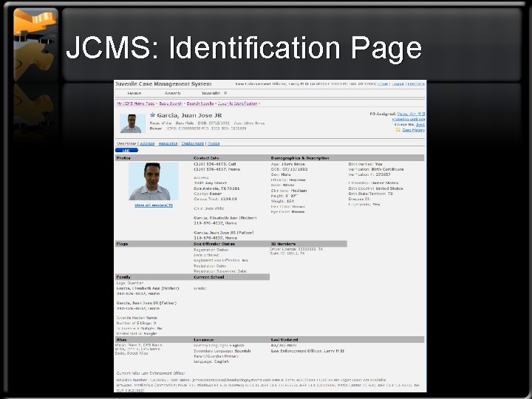This screenshot has width=532, height=399.
Task: Click the Logout link
Action: click(x=398, y=83)
